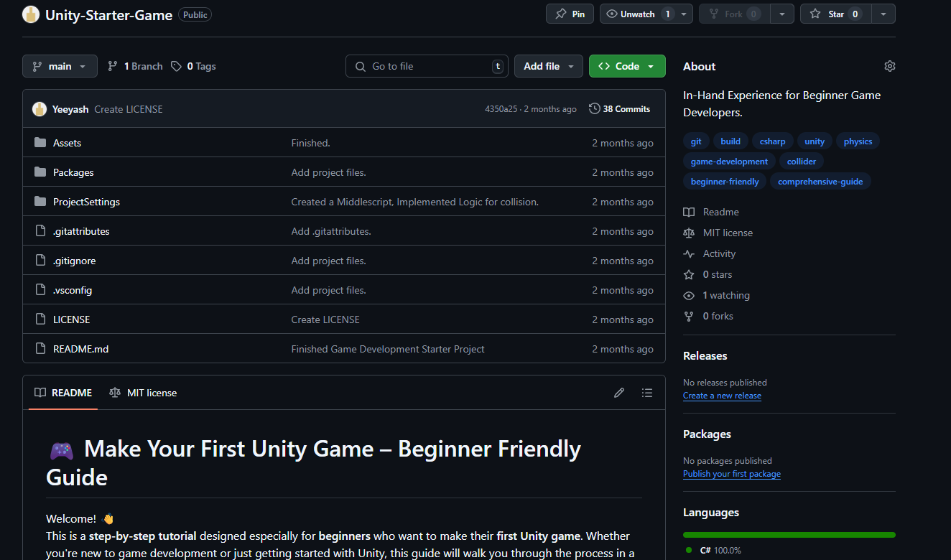Click the Fork button
The image size is (951, 560).
735,14
